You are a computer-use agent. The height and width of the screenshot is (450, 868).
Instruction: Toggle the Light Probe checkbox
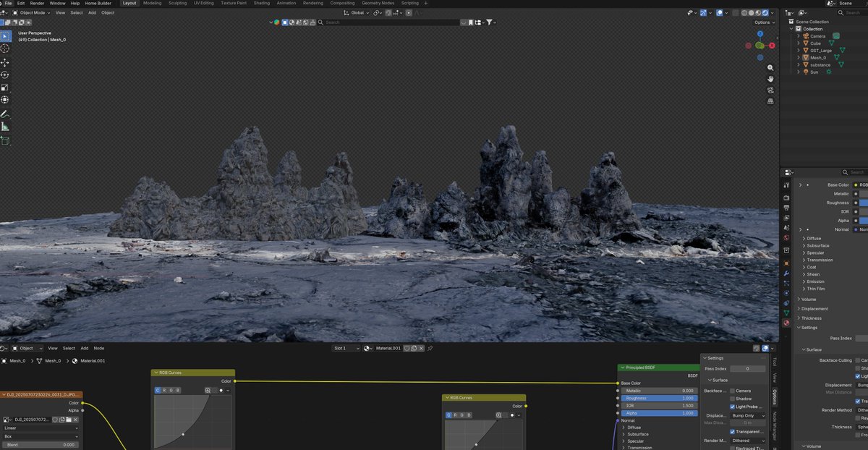(x=732, y=407)
